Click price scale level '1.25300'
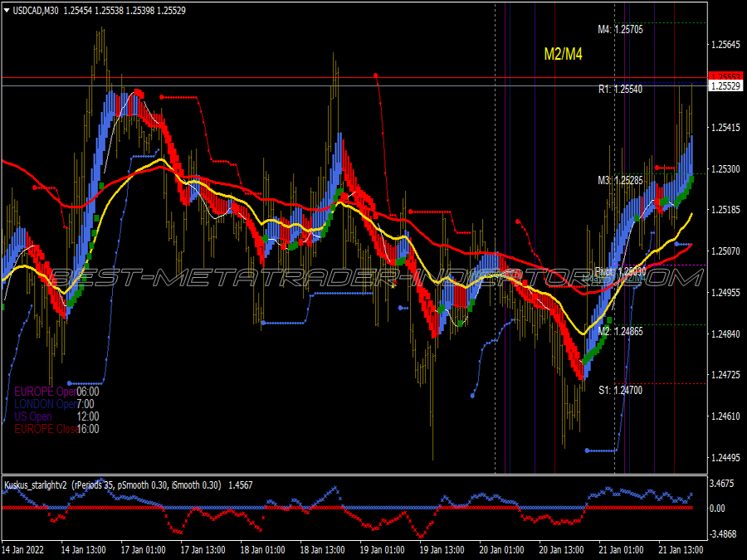The height and width of the screenshot is (560, 747). 726,169
